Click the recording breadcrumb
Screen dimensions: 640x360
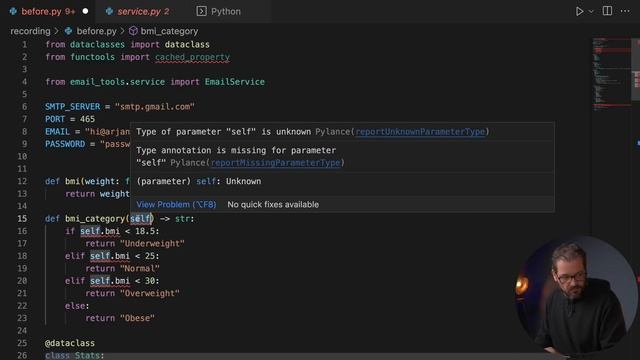point(30,31)
